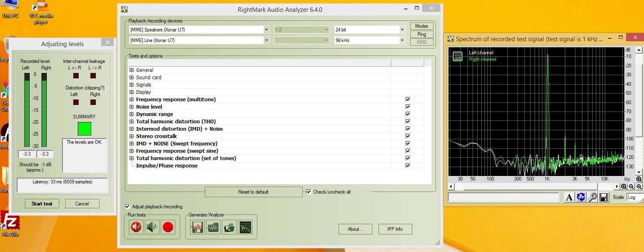Open the 96 kHz sample rate dropdown

point(402,40)
